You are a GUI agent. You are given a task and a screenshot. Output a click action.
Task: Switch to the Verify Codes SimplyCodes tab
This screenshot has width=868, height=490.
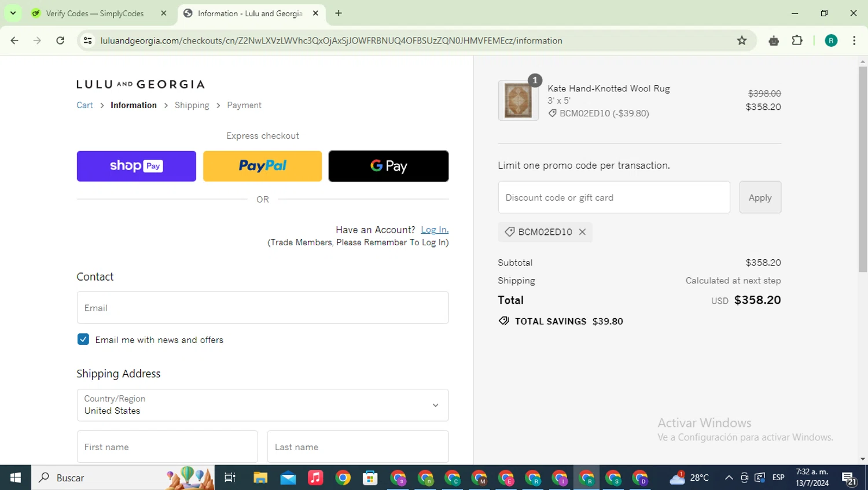click(x=100, y=13)
